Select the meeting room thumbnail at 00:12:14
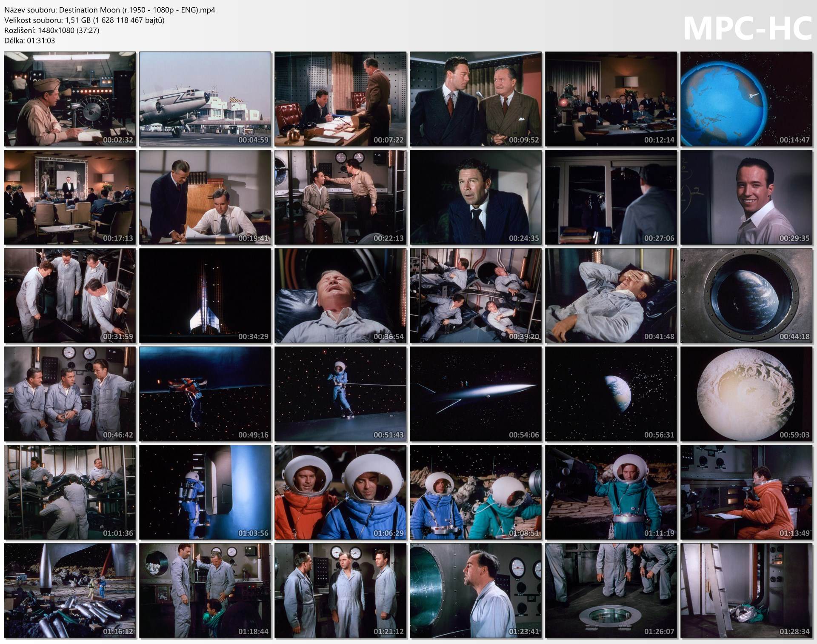Viewport: 817px width, 644px height. [611, 99]
